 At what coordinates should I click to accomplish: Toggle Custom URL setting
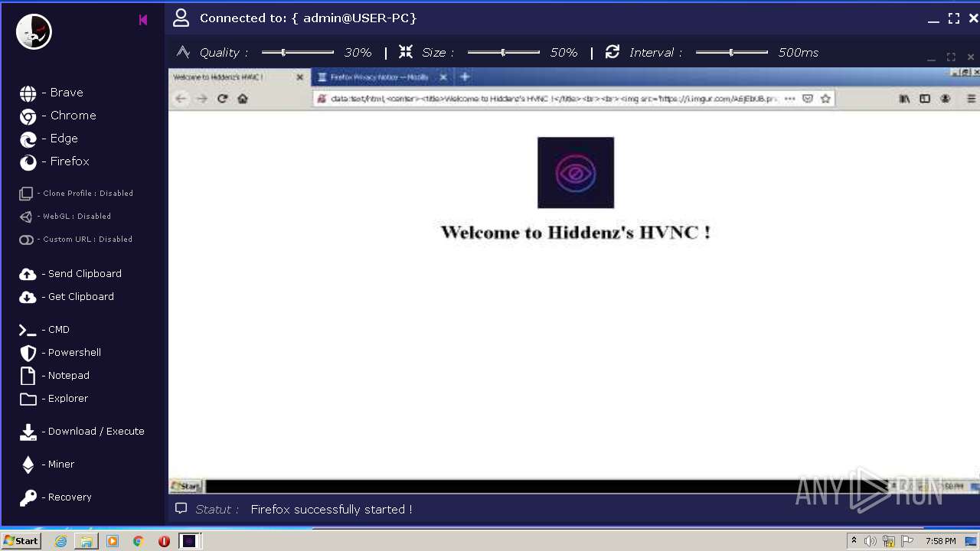click(x=76, y=240)
